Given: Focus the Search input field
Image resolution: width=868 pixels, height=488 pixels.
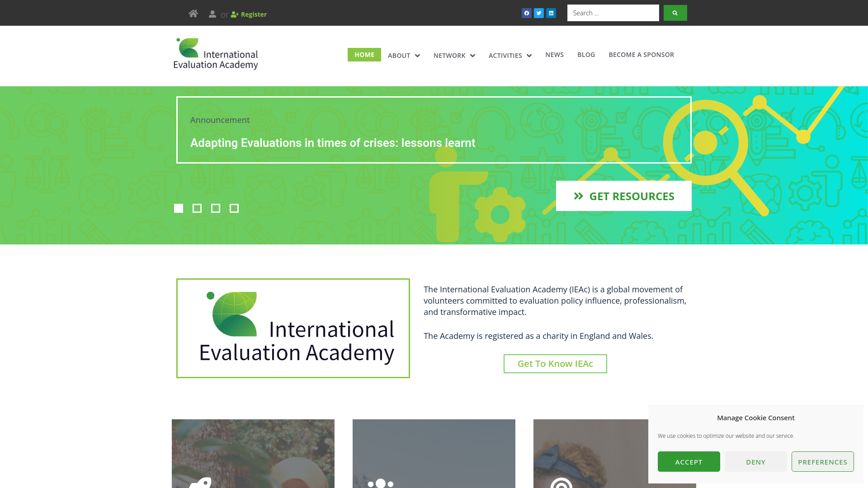Looking at the screenshot, I should pos(613,13).
